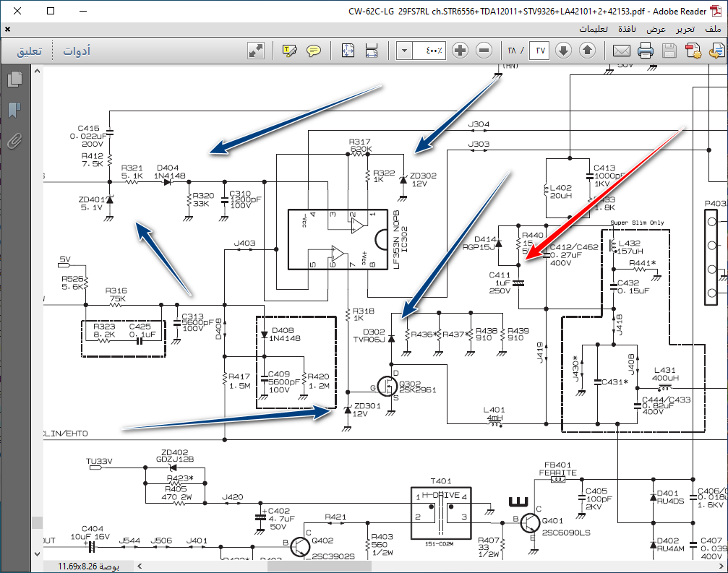Click the Q302 2SK2961 transistor label

click(x=417, y=387)
